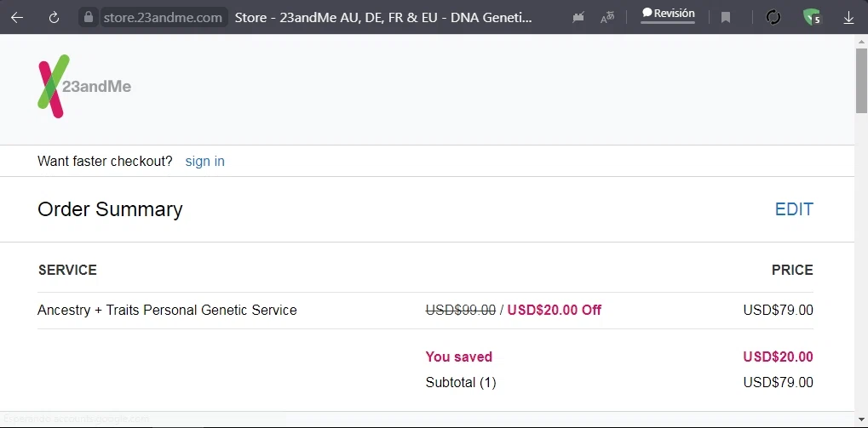Click the 23andMe logo
The height and width of the screenshot is (428, 868).
pyautogui.click(x=83, y=86)
